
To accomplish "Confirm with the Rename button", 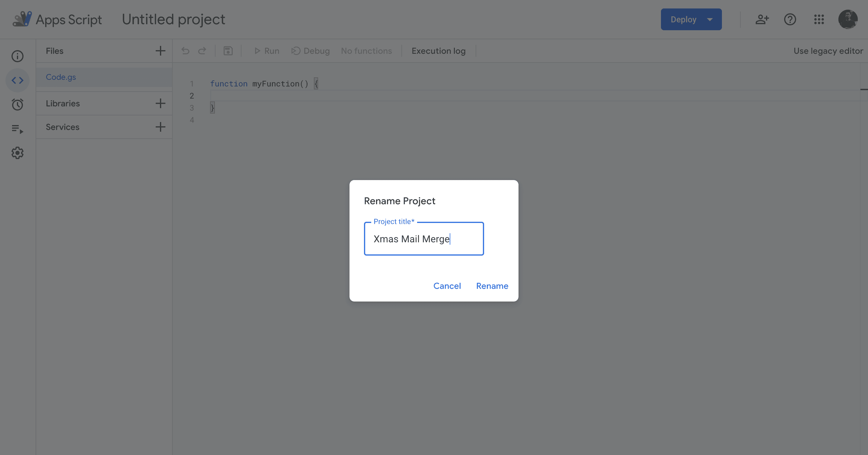I will [492, 286].
